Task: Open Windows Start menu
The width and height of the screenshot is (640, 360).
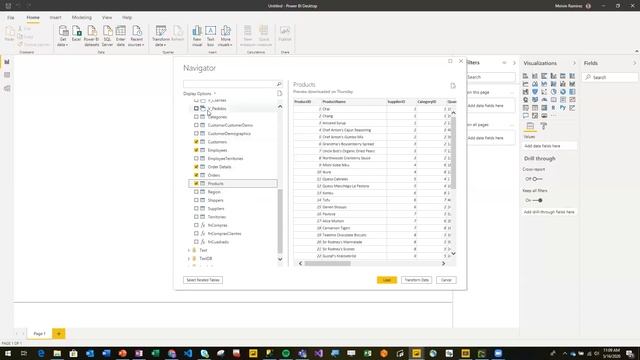Action: [7, 353]
